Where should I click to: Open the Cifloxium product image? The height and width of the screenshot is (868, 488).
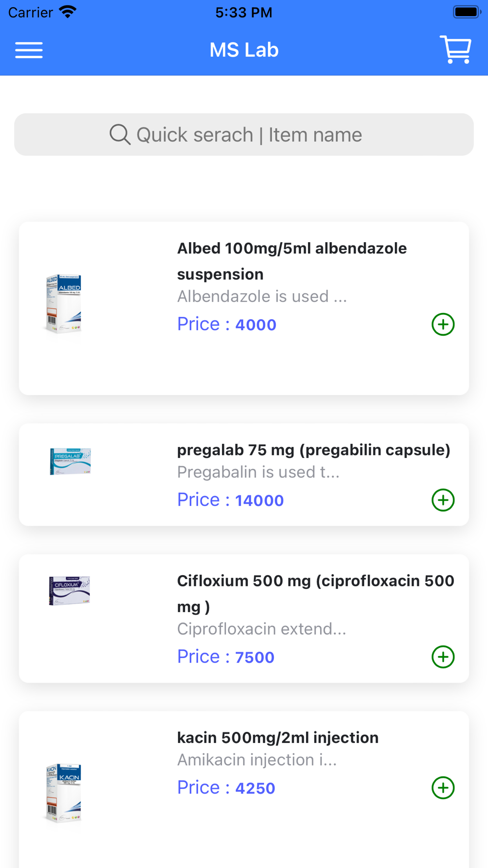click(69, 591)
